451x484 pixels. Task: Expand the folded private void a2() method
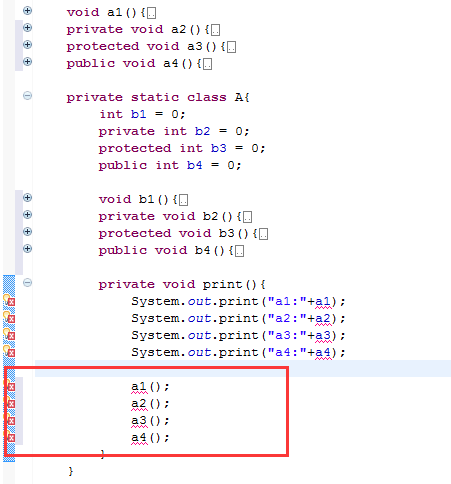click(x=27, y=28)
